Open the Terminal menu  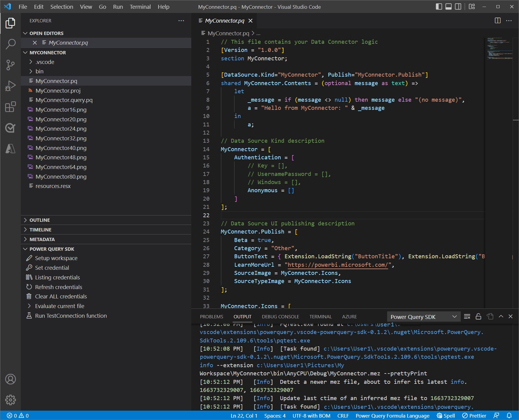[140, 7]
